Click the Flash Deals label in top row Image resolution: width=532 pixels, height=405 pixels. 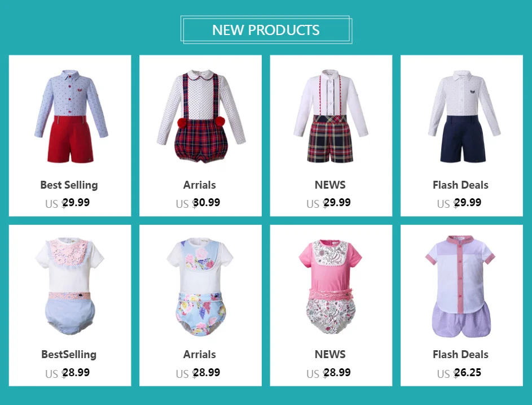(x=460, y=185)
